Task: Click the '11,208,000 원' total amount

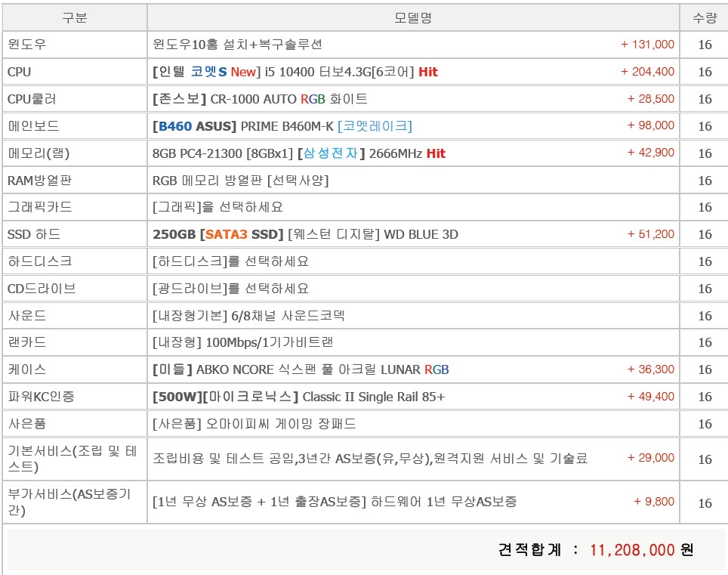Action: tap(642, 550)
